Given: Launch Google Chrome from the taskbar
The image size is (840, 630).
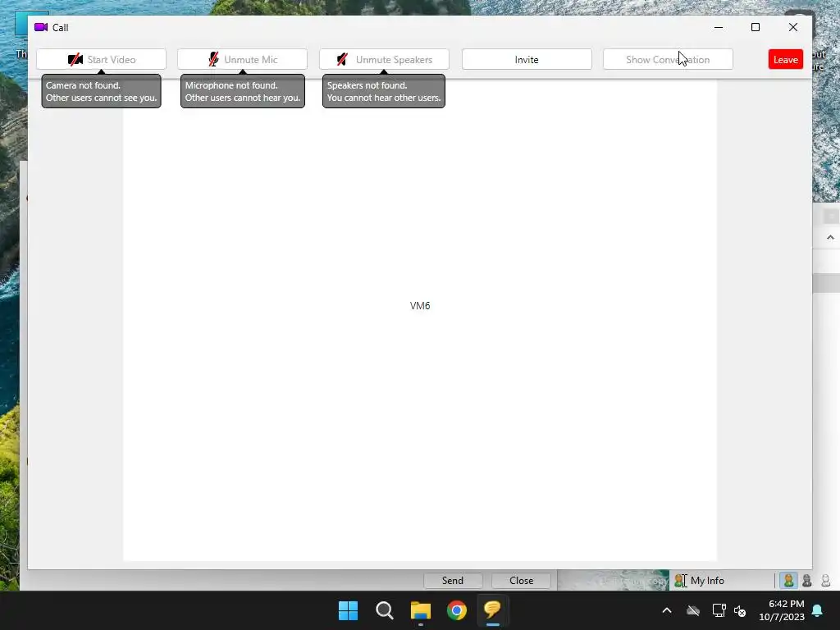Looking at the screenshot, I should tap(457, 610).
